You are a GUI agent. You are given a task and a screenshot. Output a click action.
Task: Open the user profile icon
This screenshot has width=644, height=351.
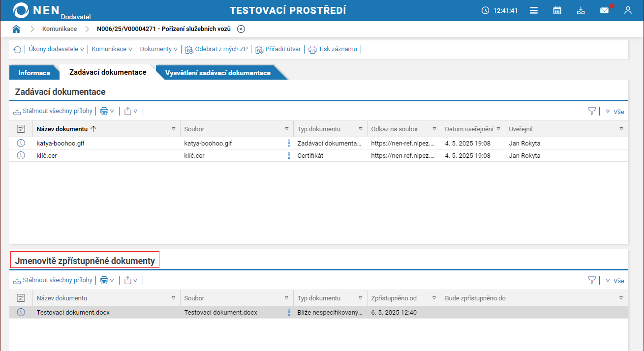(x=628, y=10)
